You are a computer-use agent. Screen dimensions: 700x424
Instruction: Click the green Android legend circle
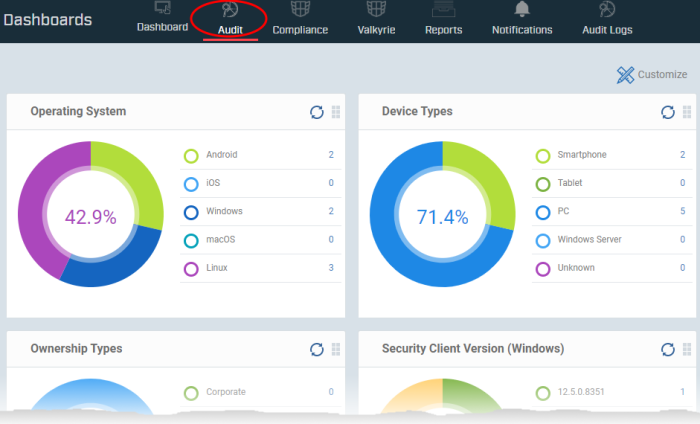[x=191, y=156]
